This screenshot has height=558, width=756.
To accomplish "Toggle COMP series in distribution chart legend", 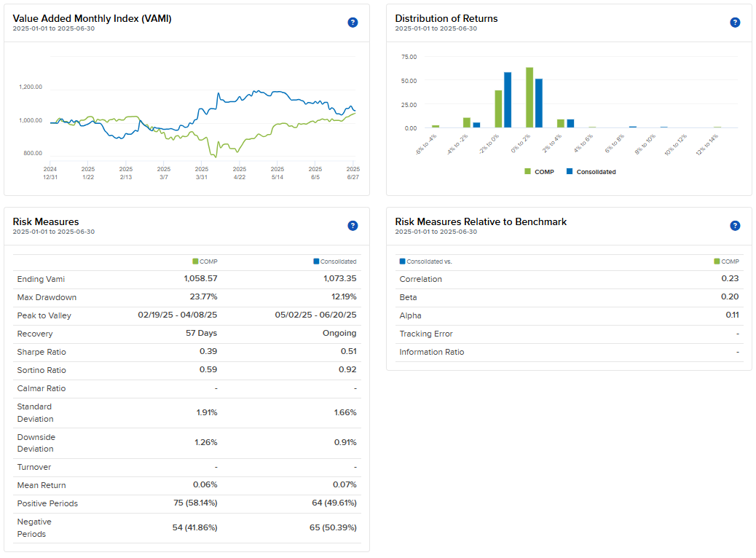I will click(x=539, y=172).
